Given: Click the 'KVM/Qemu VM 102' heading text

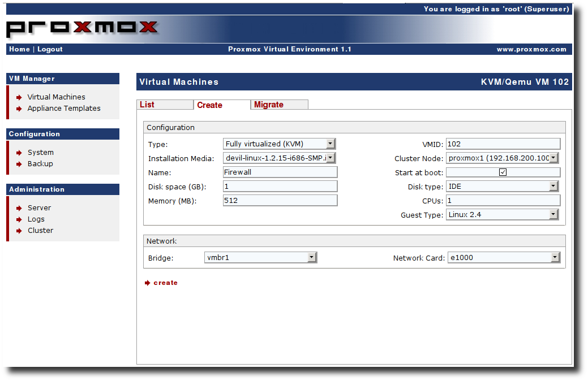Looking at the screenshot, I should coord(525,81).
